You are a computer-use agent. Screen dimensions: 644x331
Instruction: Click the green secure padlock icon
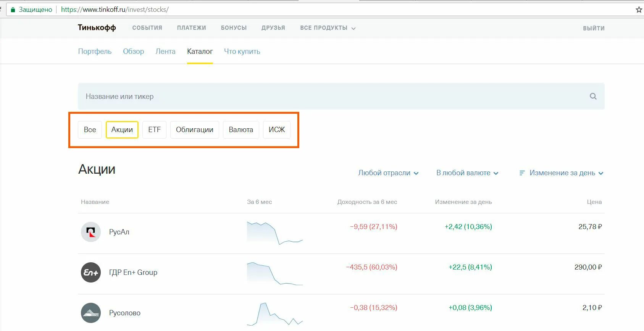tap(13, 10)
